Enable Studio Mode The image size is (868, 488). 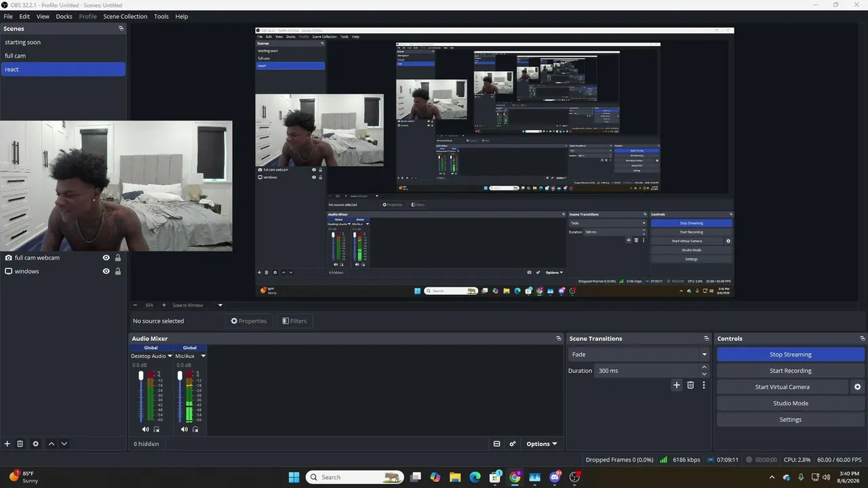pyautogui.click(x=791, y=403)
